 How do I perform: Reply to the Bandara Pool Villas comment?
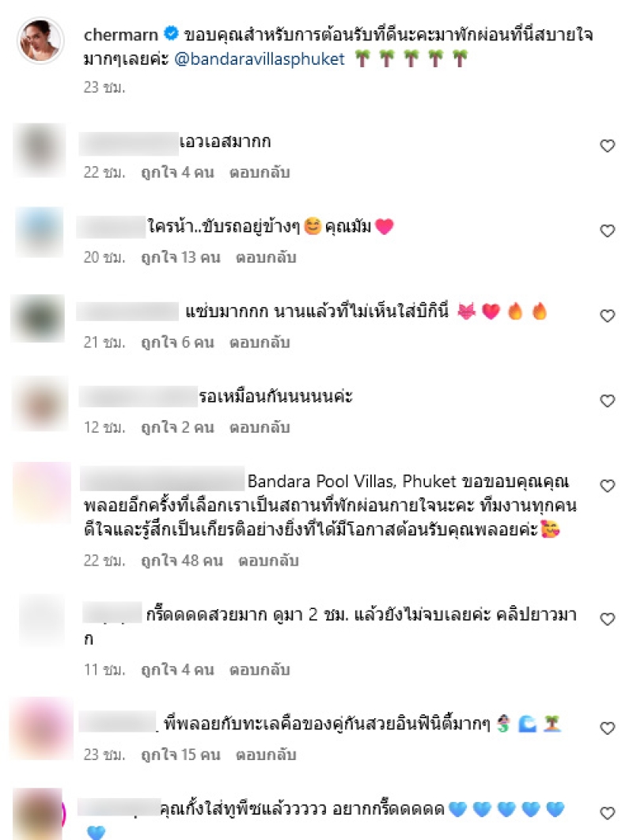(268, 561)
